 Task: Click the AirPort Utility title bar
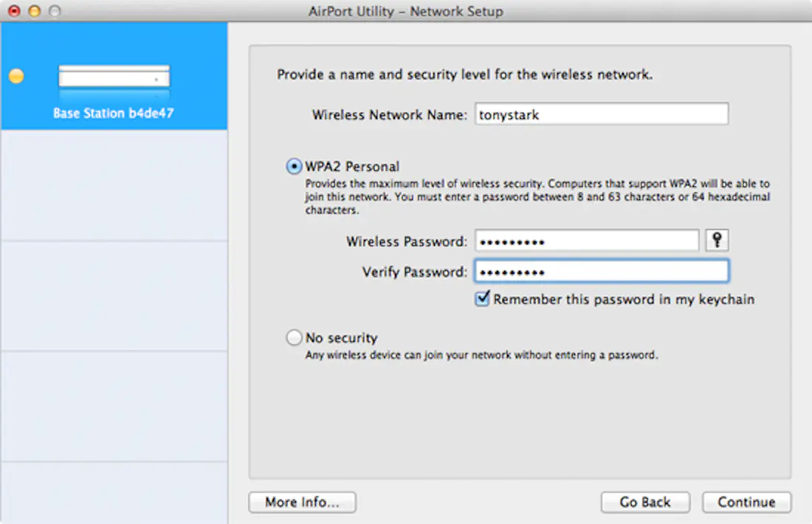pos(406,11)
